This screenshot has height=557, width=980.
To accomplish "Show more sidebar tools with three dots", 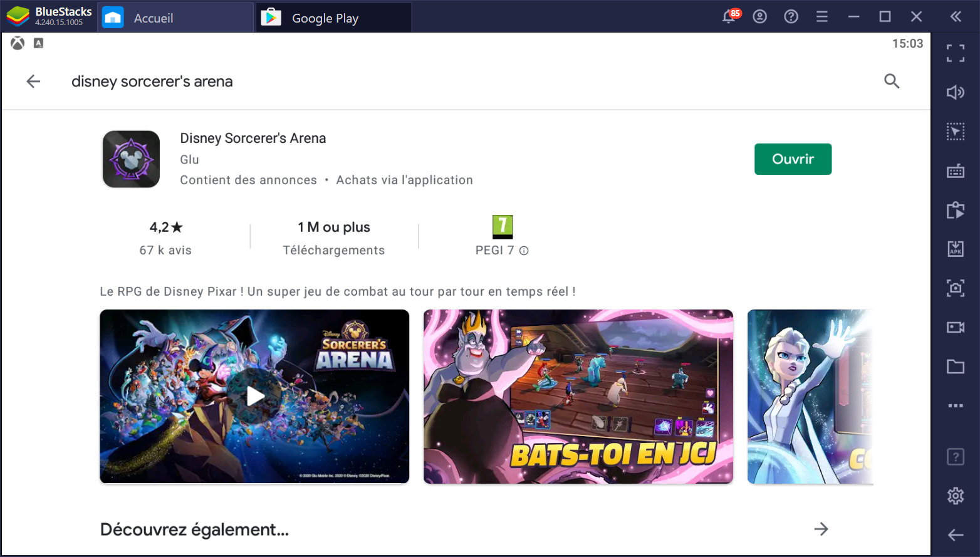I will point(956,405).
